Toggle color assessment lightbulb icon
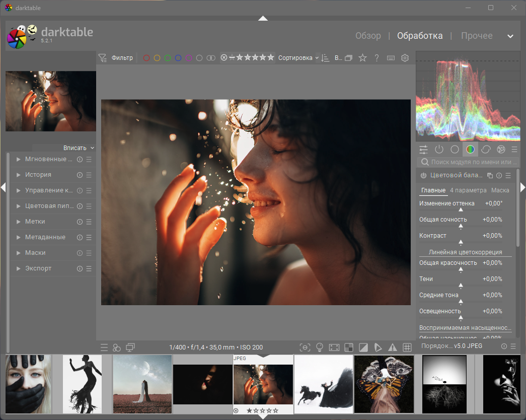 [x=319, y=347]
